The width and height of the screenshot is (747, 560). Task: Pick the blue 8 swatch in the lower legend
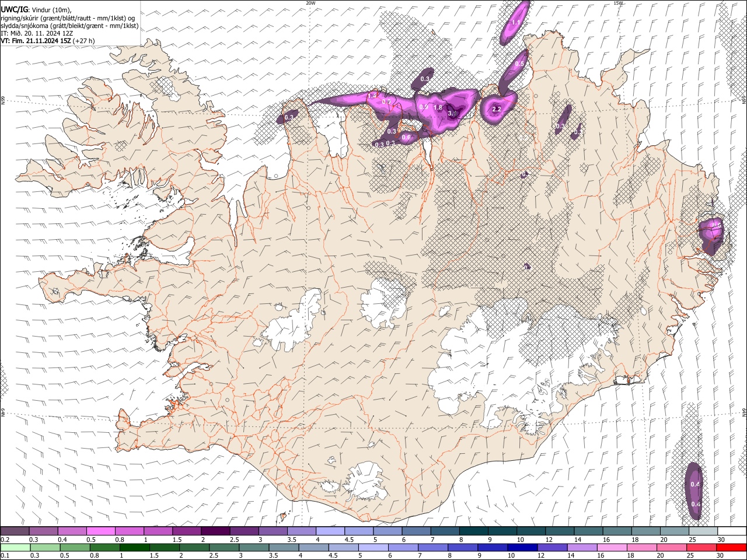[463, 547]
